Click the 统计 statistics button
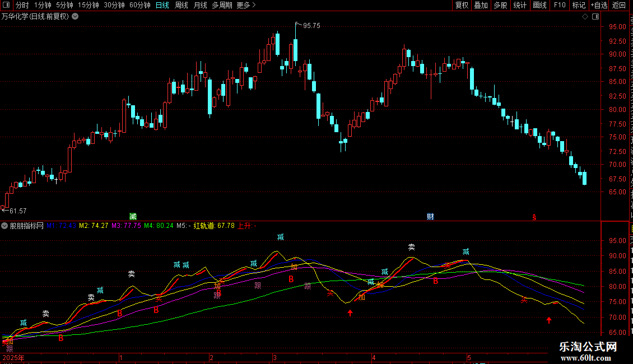 [519, 5]
